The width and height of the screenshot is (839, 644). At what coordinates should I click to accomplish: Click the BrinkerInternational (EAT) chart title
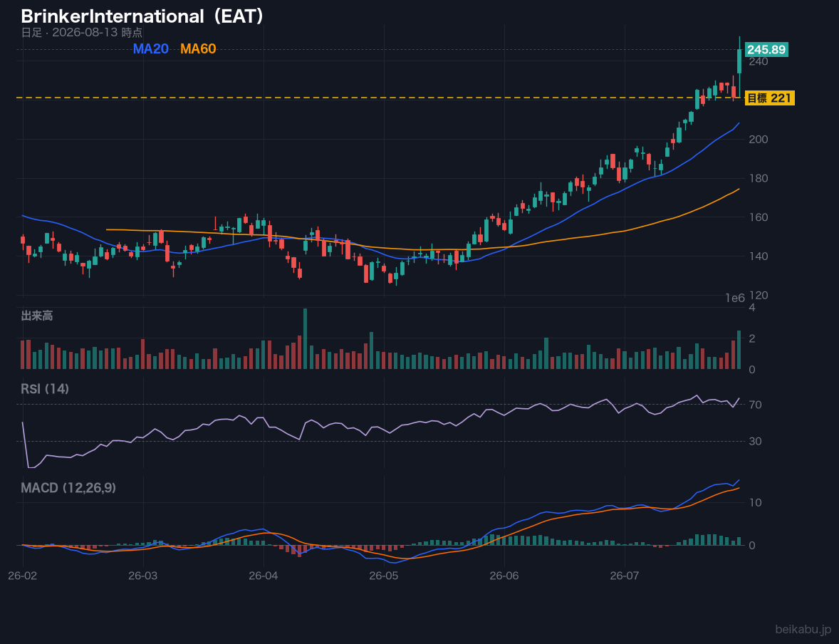(143, 16)
